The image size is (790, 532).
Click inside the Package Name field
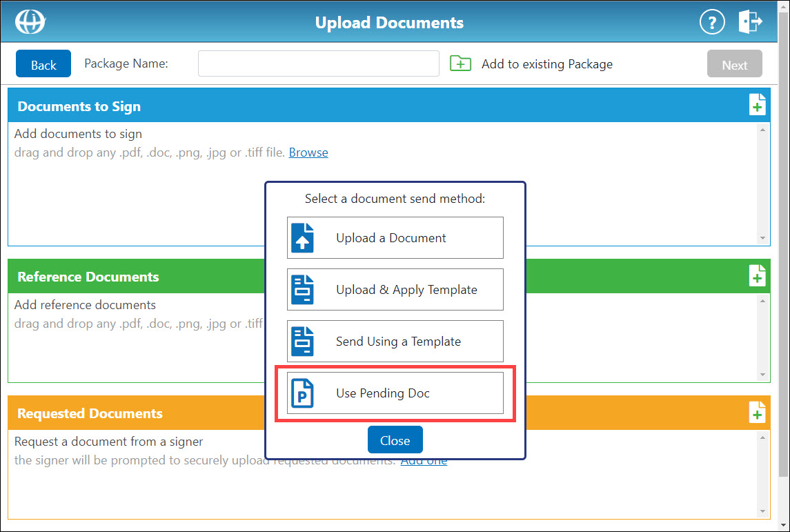click(x=318, y=63)
